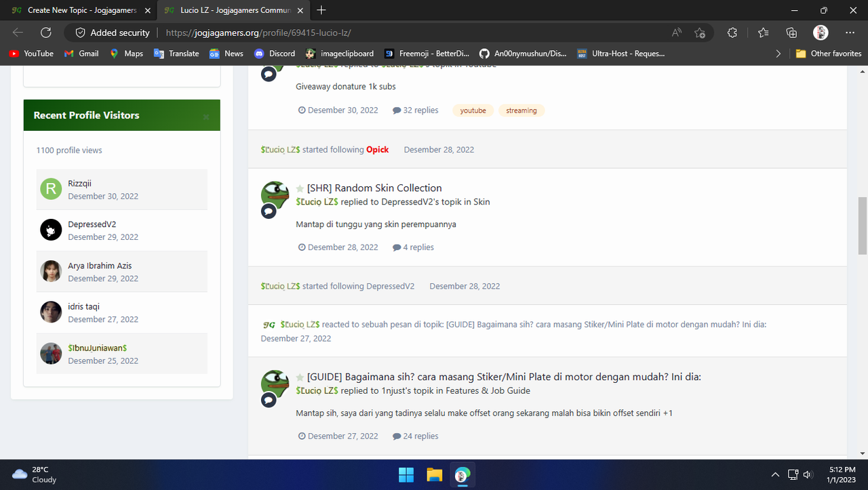Viewport: 868px width, 490px height.
Task: Click Arya Ibrahim Azis avatar photo
Action: (51, 271)
